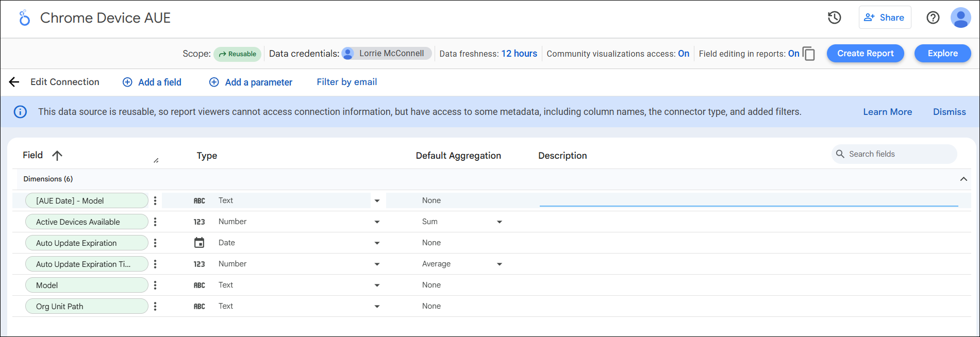Click the Looker Studio logo icon

click(x=24, y=18)
